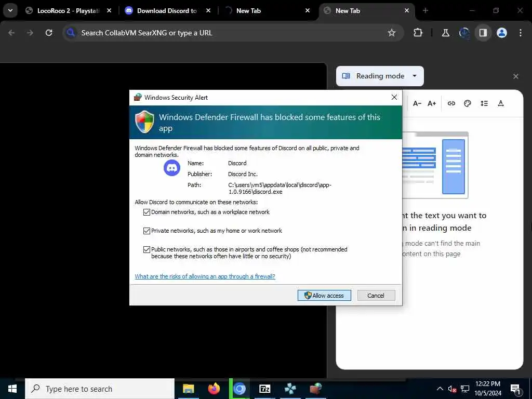This screenshot has height=399, width=532.
Task: Toggle the Chrome side panel
Action: point(483,33)
